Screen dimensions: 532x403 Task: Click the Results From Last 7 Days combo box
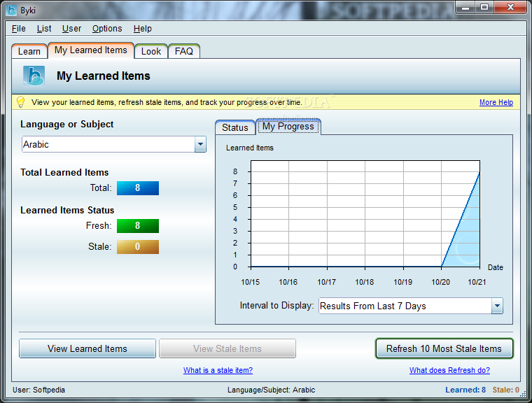click(x=410, y=306)
